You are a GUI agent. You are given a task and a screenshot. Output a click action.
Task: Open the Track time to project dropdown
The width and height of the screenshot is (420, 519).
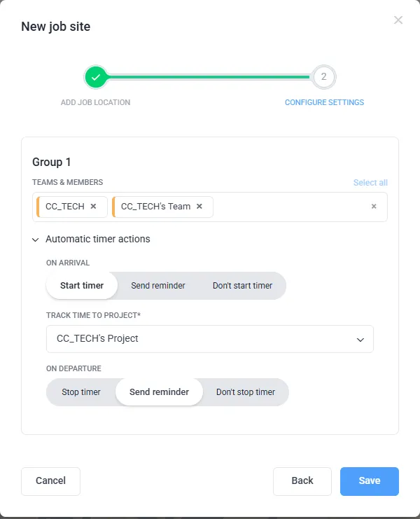[x=209, y=339]
